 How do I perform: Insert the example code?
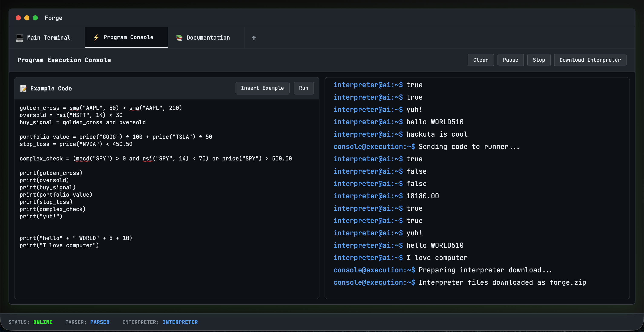tap(262, 88)
